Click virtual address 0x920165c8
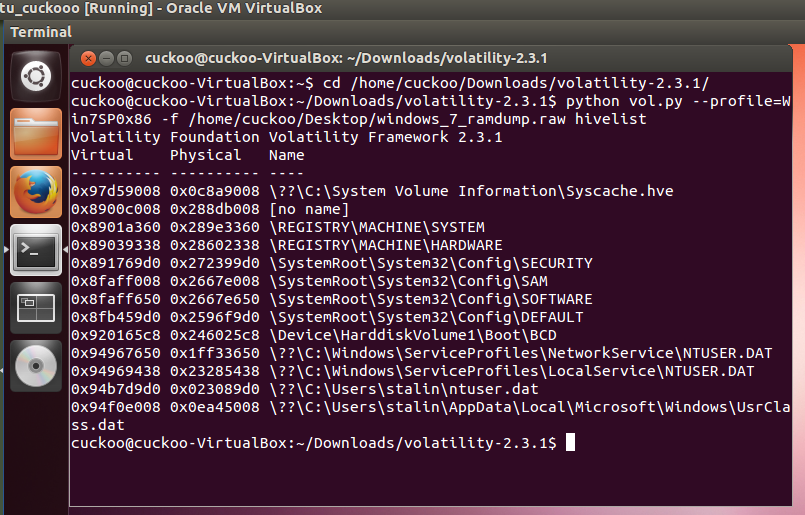 pos(116,335)
